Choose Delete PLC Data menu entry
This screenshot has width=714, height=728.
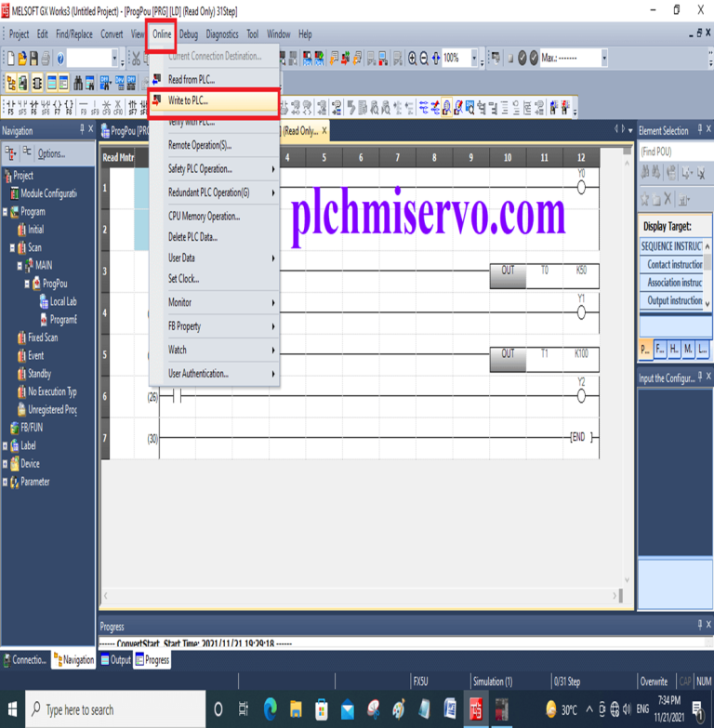click(x=215, y=237)
